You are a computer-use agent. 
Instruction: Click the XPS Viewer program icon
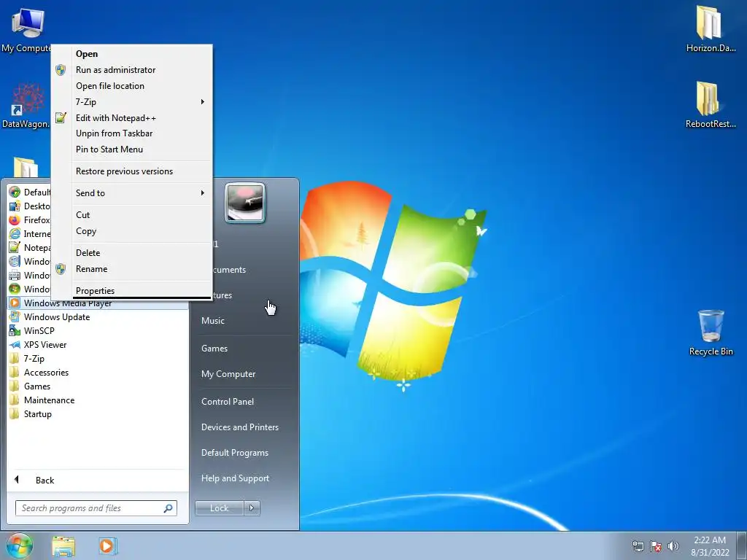[15, 344]
